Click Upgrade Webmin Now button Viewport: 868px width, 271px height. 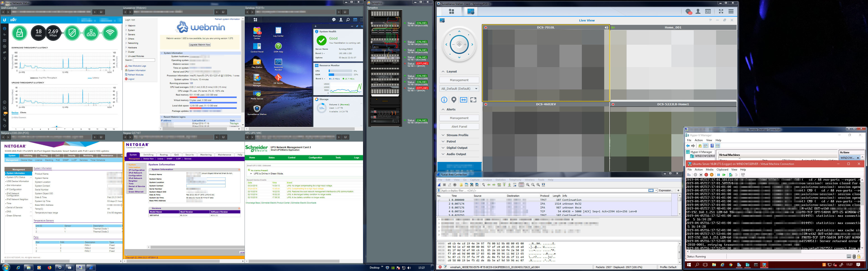(200, 44)
